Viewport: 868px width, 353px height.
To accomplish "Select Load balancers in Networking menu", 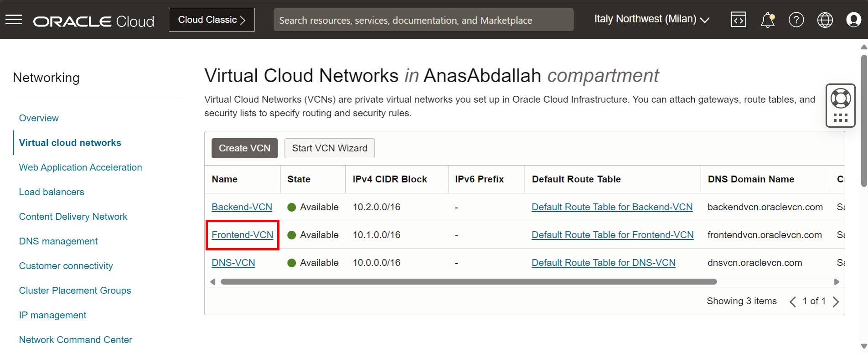I will [x=52, y=192].
